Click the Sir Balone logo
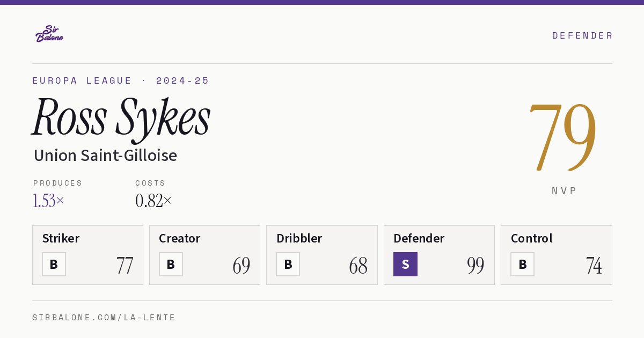644x338 pixels. 49,34
